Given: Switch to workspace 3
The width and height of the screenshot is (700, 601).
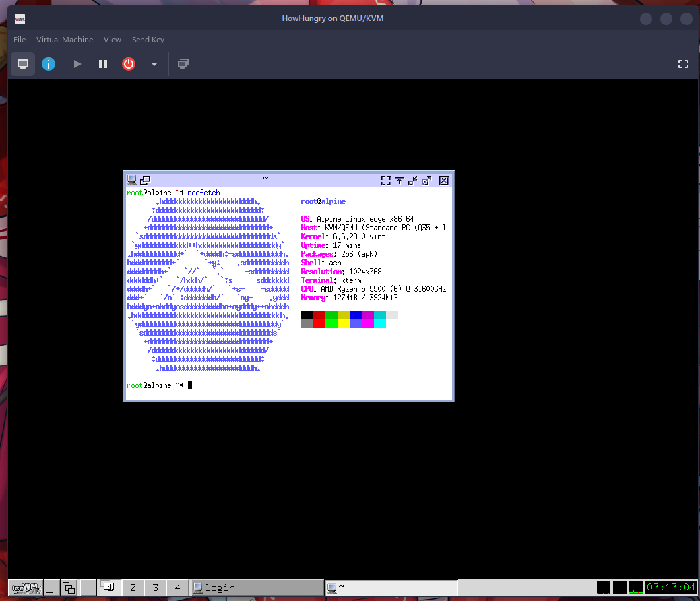Looking at the screenshot, I should [x=155, y=588].
